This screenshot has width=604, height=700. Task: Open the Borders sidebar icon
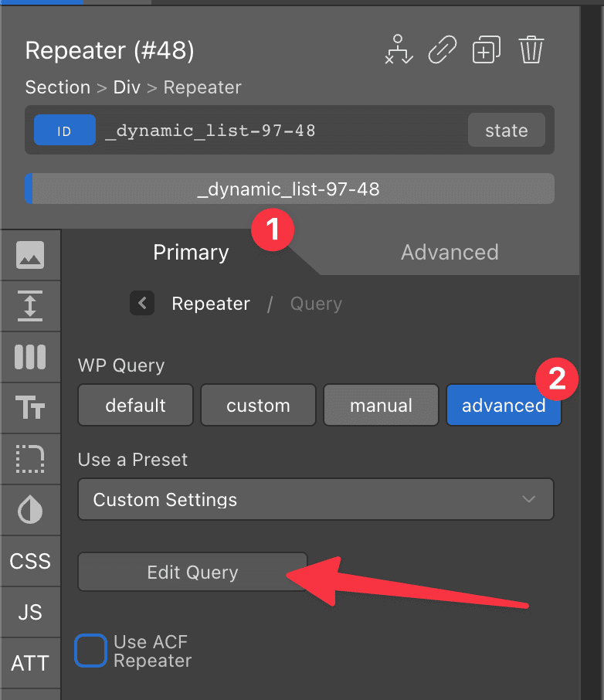point(30,458)
